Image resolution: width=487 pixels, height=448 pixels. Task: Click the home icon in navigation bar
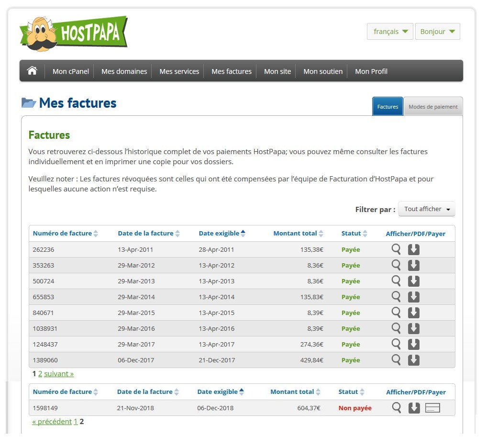(32, 71)
